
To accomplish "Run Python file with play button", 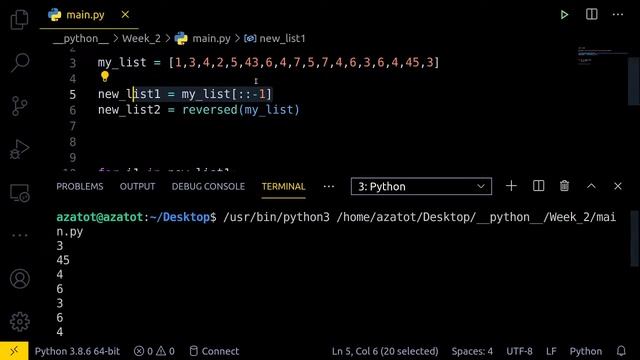I will click(x=564, y=15).
